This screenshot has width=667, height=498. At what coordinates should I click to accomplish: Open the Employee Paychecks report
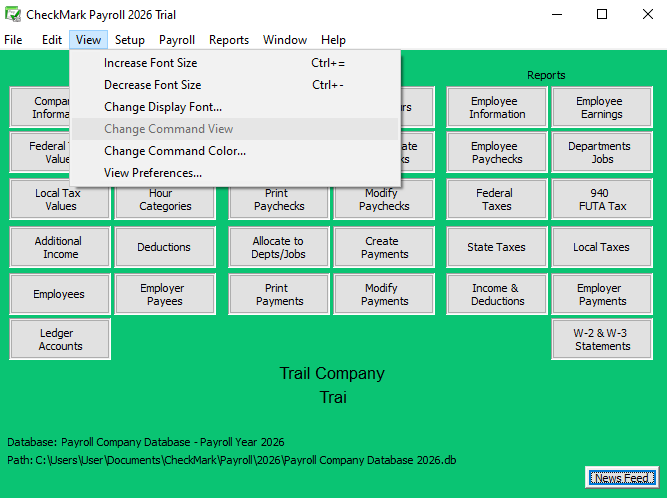coord(497,152)
